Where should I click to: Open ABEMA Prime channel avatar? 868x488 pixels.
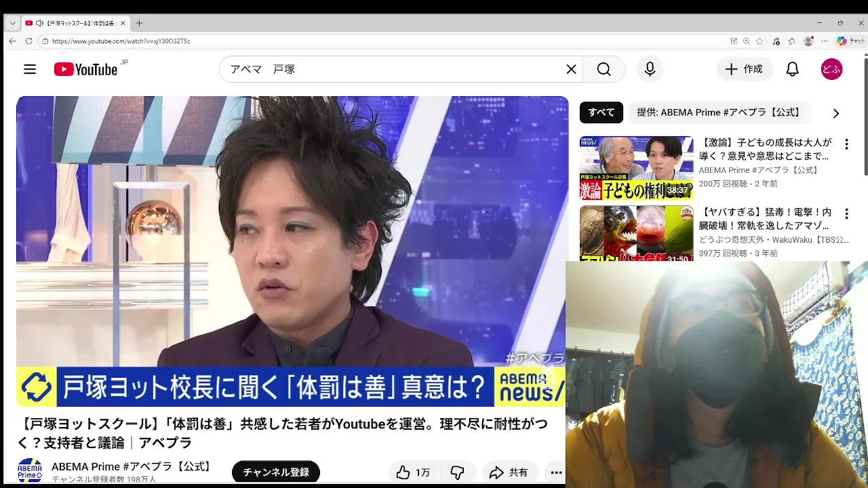coord(30,470)
